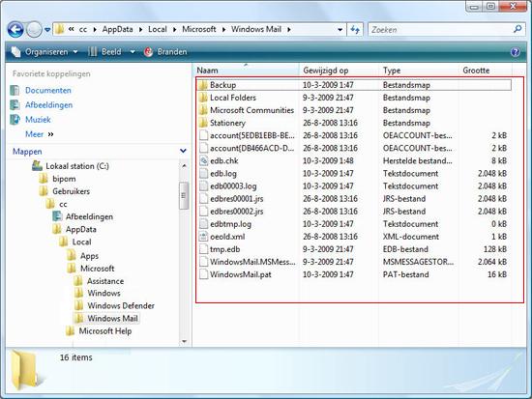Open the address bar history dropdown
The height and width of the screenshot is (399, 532).
340,30
